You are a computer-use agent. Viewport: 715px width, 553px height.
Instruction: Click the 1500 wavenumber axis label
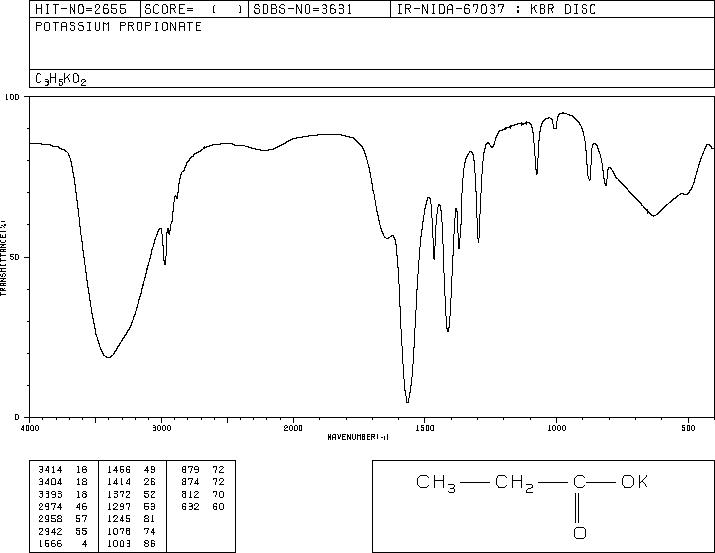[425, 428]
